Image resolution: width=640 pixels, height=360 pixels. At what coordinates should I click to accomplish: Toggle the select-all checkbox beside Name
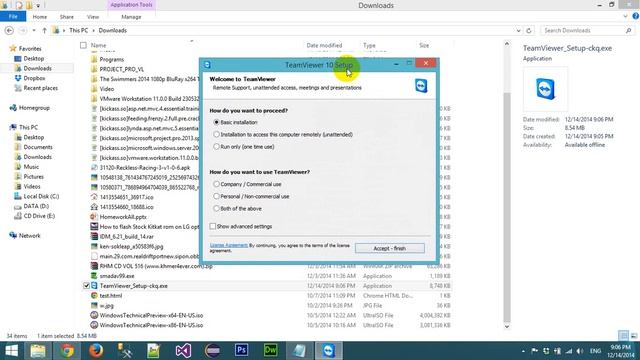click(x=83, y=45)
